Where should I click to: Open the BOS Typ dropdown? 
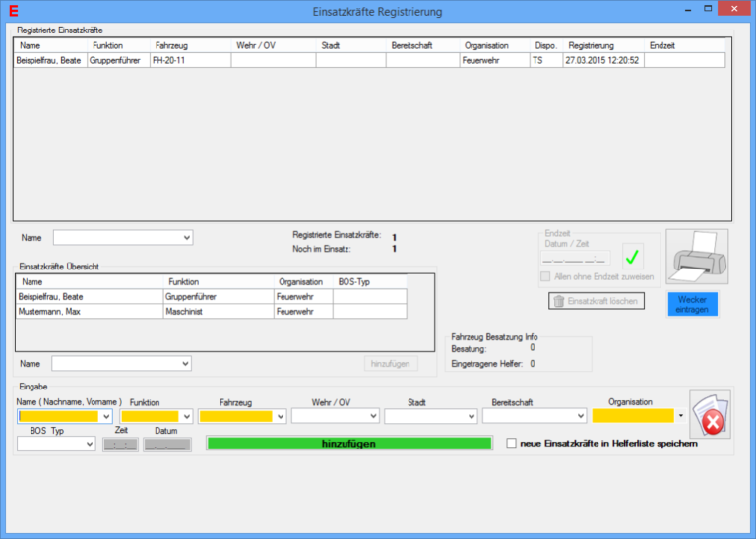pyautogui.click(x=90, y=444)
